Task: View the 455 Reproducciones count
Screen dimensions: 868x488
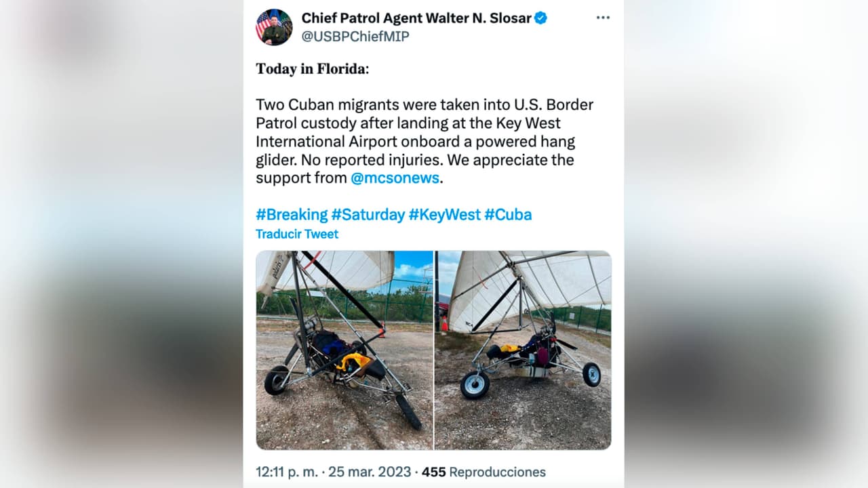Action: [x=484, y=472]
